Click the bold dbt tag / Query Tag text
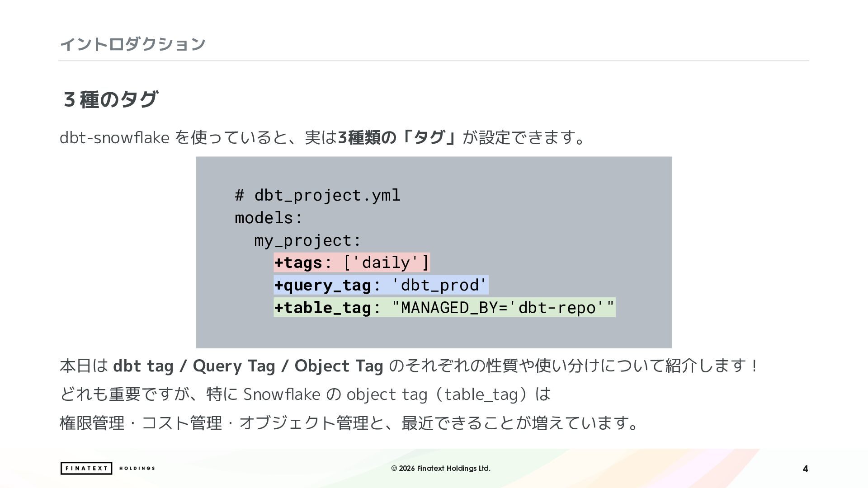The height and width of the screenshot is (488, 868). point(194,366)
